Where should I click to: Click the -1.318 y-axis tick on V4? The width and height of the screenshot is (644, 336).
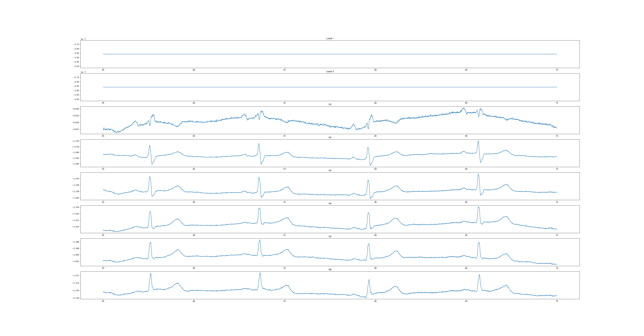[76, 207]
